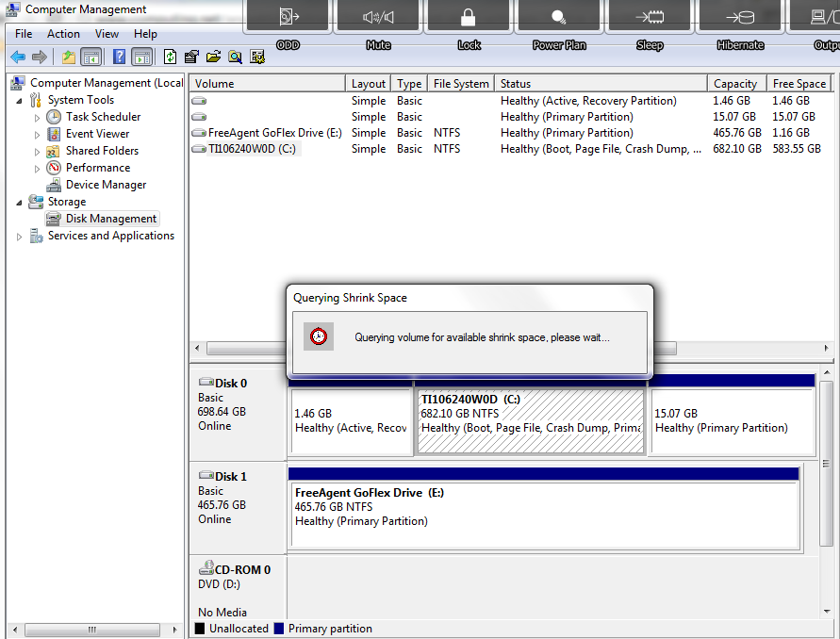840x639 pixels.
Task: Click the Mute speaker button in overlay bar
Action: (378, 17)
